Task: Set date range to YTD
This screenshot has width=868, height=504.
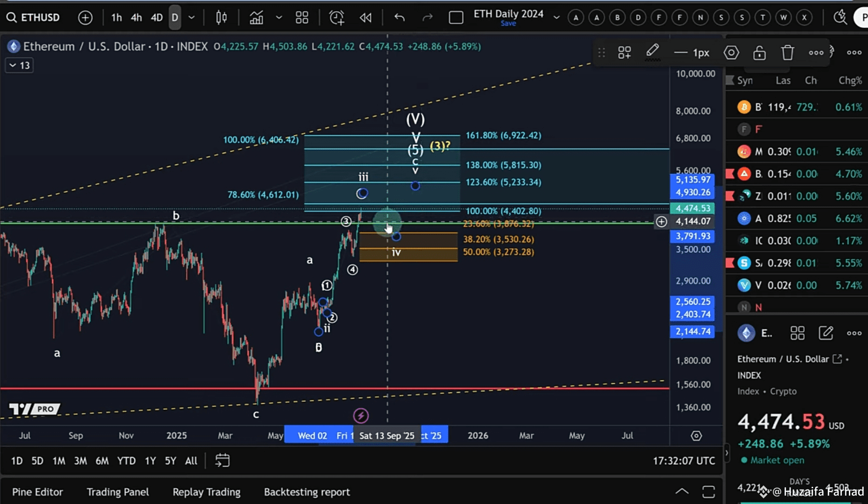Action: tap(126, 461)
